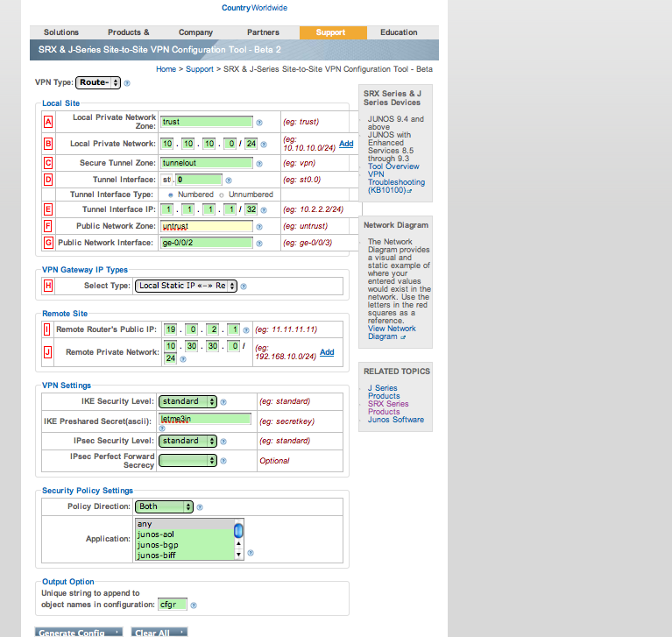Go to the Education navigation tab
This screenshot has height=637, width=672.
399,32
